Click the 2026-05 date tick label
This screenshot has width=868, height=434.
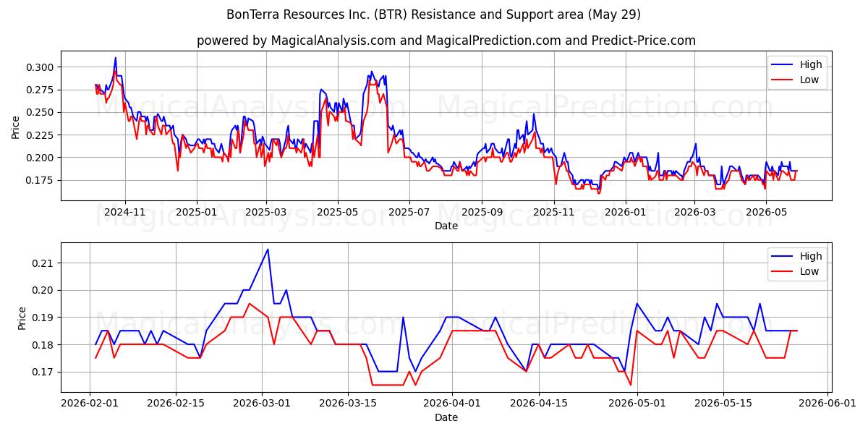[765, 212]
